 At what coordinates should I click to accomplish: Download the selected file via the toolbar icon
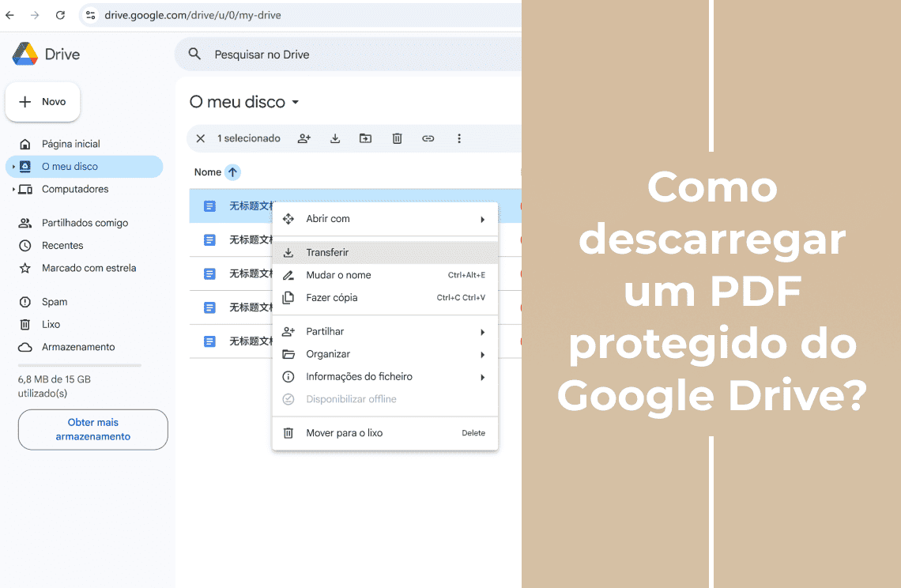[x=334, y=138]
